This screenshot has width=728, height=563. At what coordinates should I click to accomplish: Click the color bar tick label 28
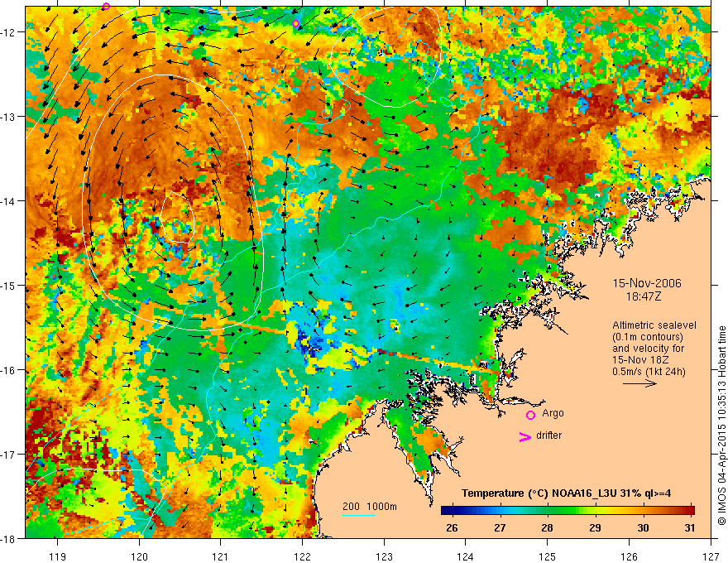pyautogui.click(x=547, y=527)
